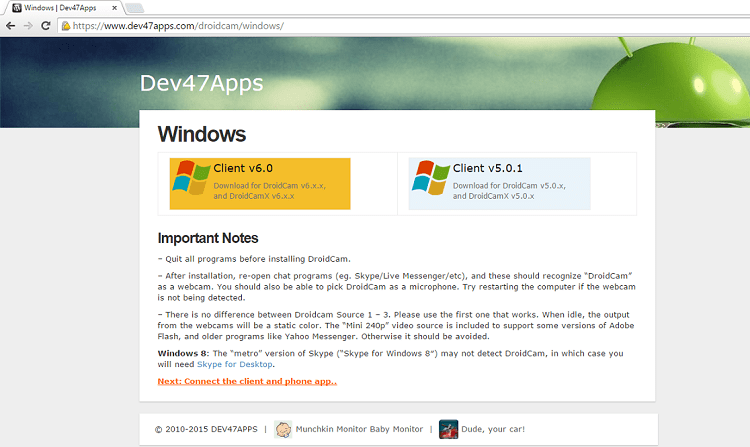
Task: Download Client v6.0 yellow button
Action: click(260, 184)
